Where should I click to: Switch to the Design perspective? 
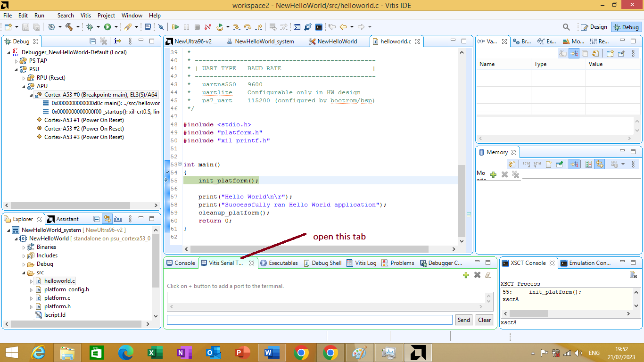(x=594, y=27)
